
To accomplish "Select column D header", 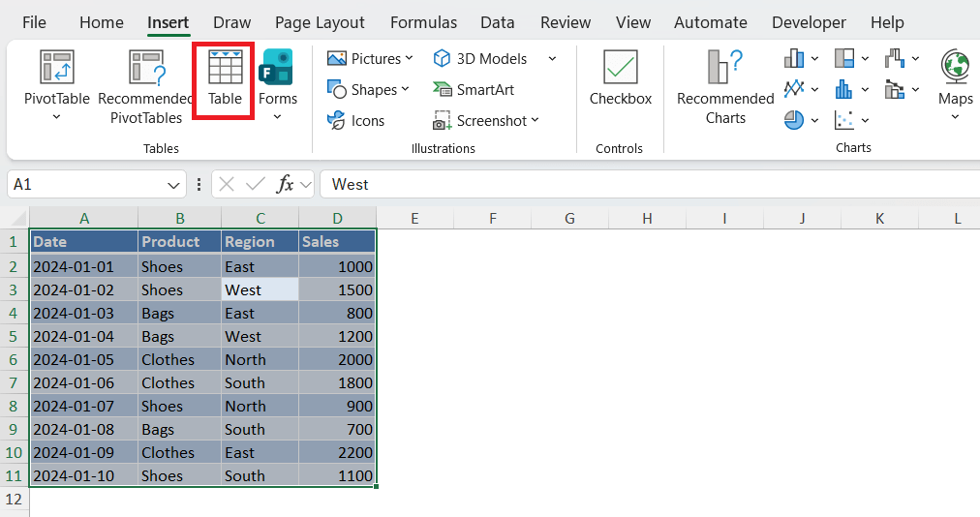I will (x=337, y=219).
